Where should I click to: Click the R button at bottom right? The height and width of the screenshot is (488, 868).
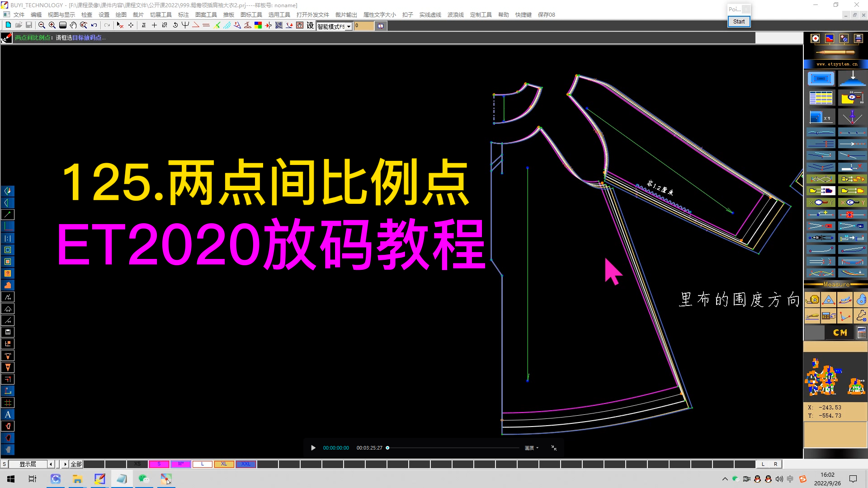[x=776, y=464]
